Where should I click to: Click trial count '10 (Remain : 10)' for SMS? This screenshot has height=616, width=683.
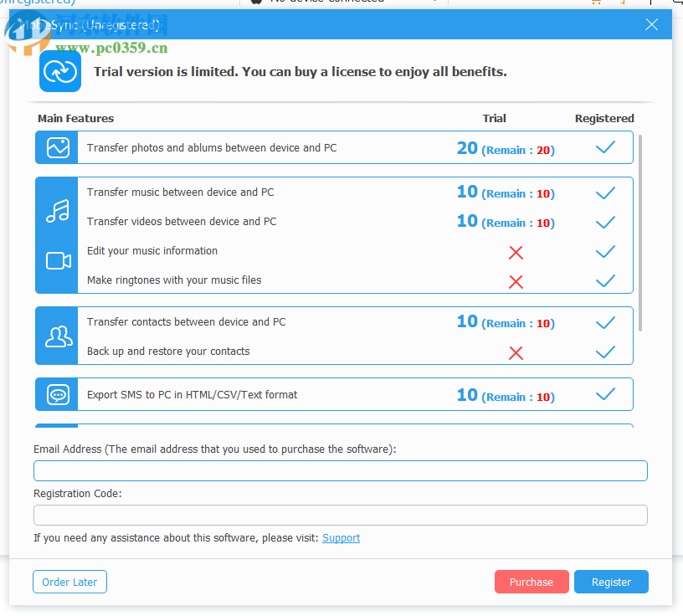pyautogui.click(x=506, y=396)
